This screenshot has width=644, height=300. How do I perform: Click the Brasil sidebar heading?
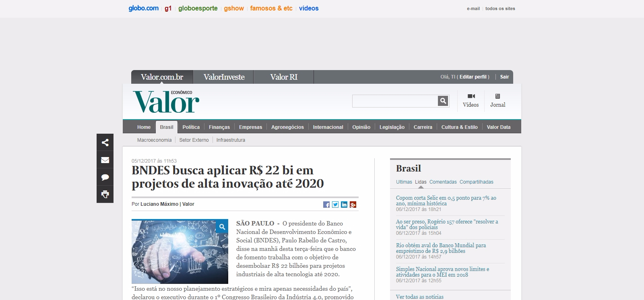point(409,168)
